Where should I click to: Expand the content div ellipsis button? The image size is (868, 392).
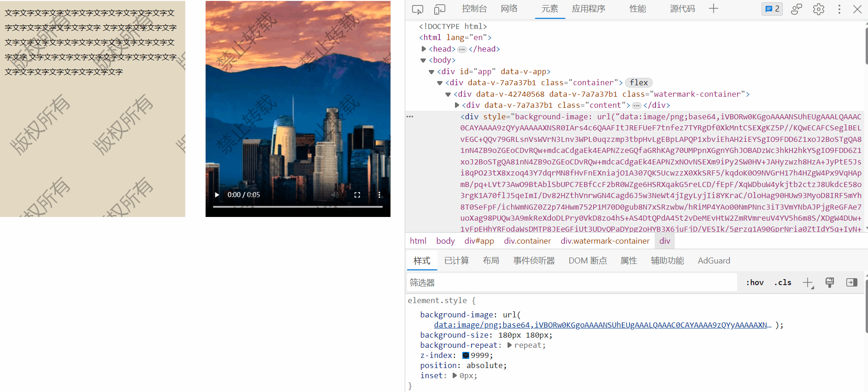pos(637,105)
